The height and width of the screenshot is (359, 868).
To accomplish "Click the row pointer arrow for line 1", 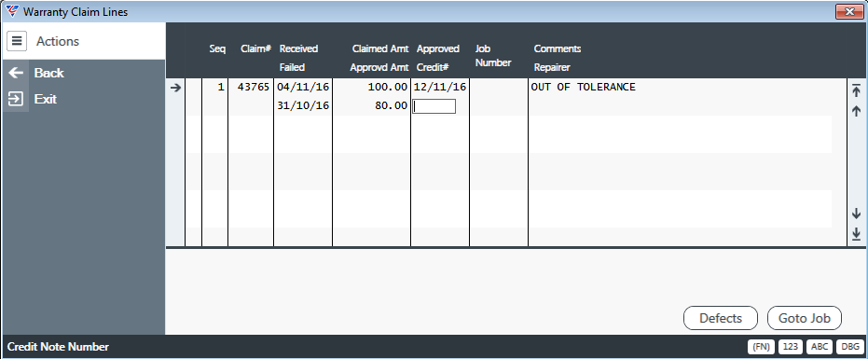I will [x=175, y=88].
